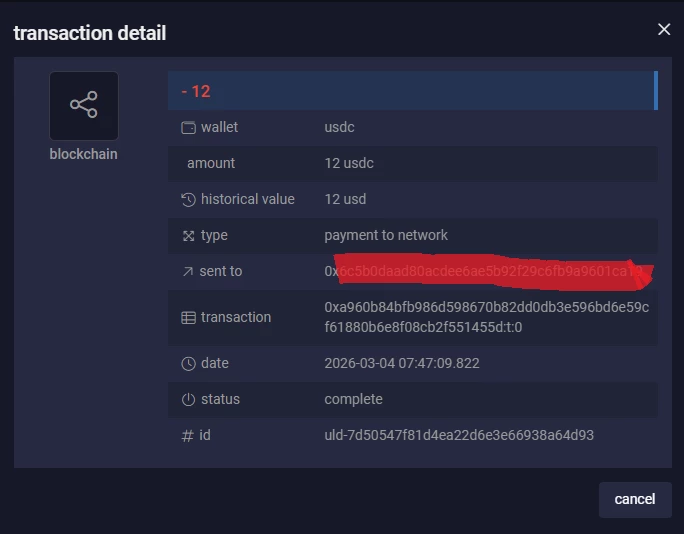Click the sent to arrow icon
Image resolution: width=684 pixels, height=534 pixels.
coord(188,272)
